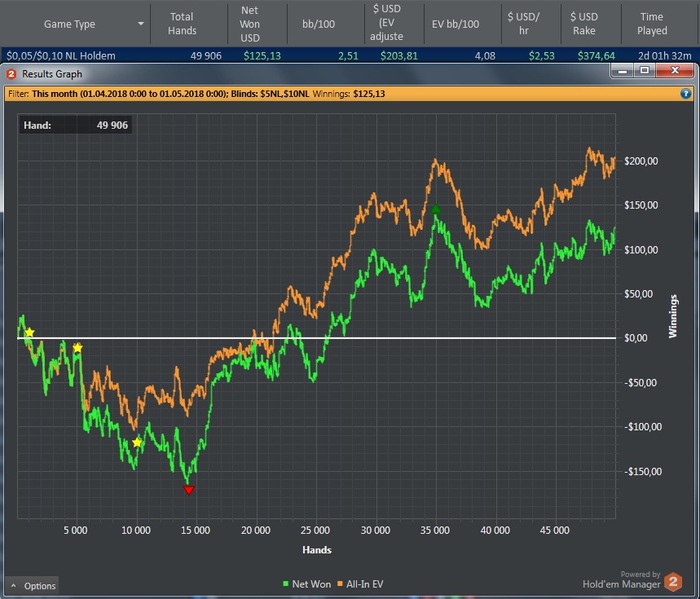Open the help question mark icon
The height and width of the screenshot is (599, 700).
686,93
